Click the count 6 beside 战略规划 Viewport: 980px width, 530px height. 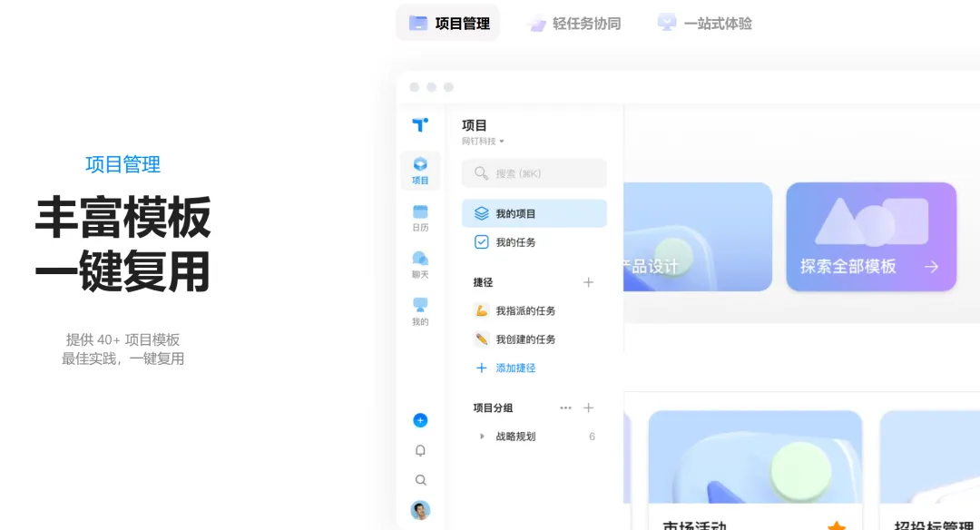[x=592, y=437]
